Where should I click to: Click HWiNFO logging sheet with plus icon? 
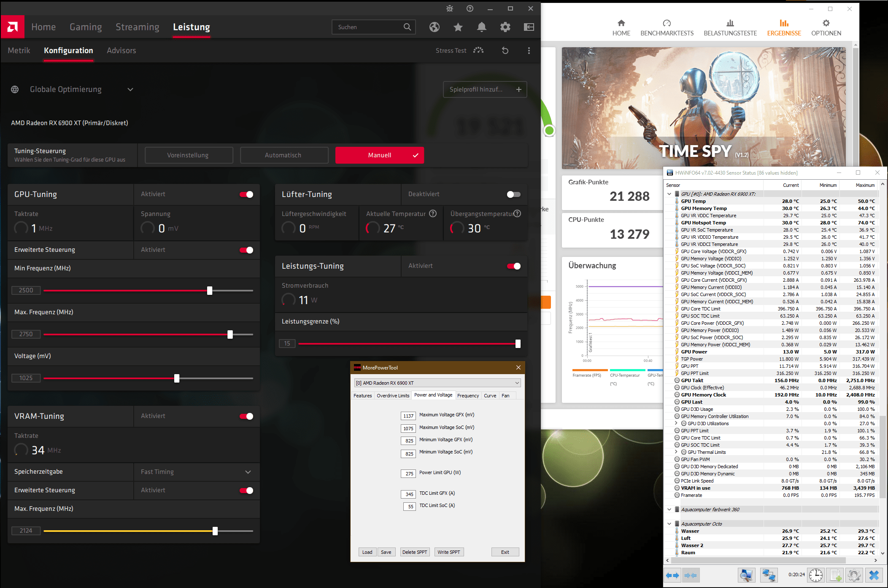[x=836, y=575]
